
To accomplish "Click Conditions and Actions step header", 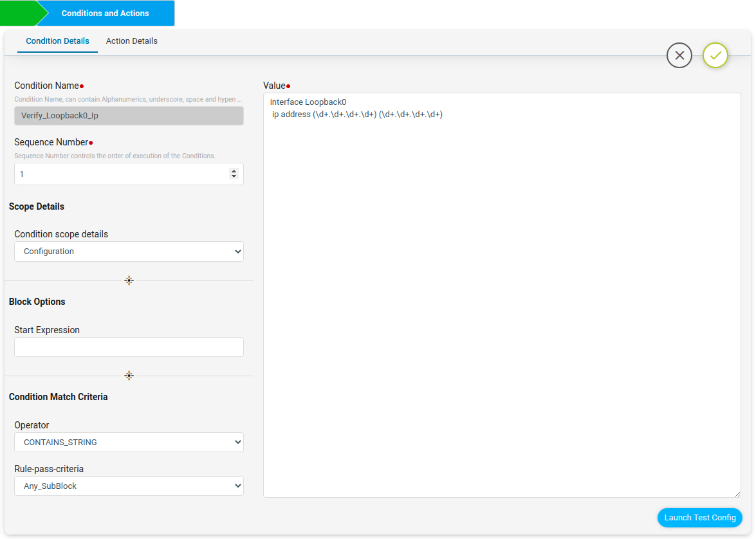I will pos(105,13).
